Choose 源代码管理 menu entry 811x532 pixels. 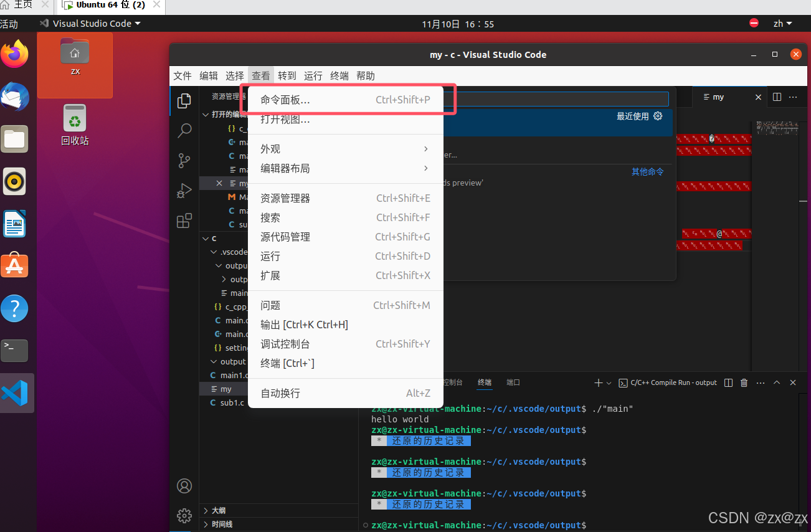[x=346, y=237]
